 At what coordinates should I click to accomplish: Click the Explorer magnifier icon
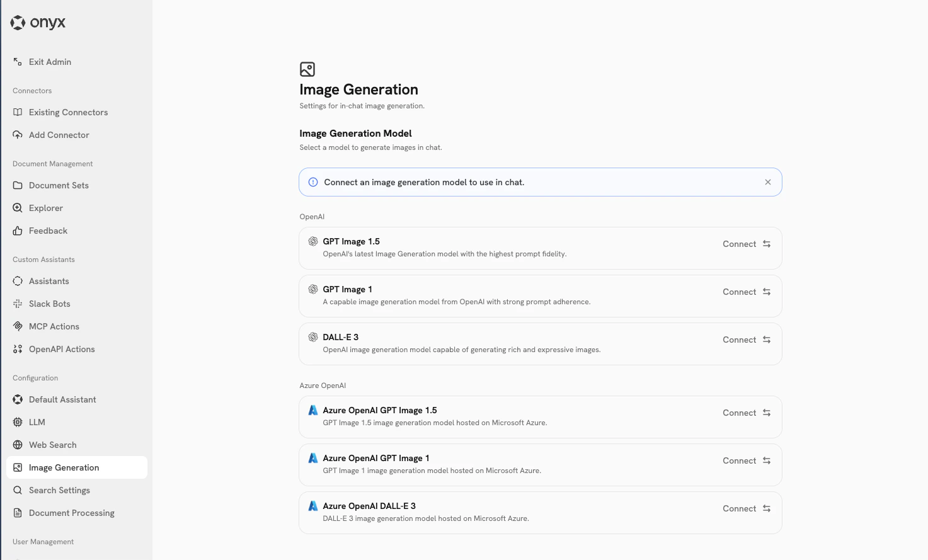tap(18, 208)
